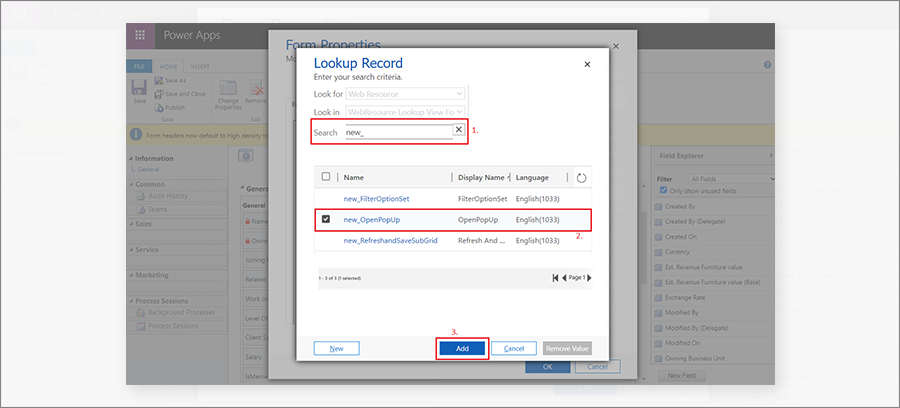900x408 pixels.
Task: Toggle Only show unused fields checkbox
Action: coord(664,191)
